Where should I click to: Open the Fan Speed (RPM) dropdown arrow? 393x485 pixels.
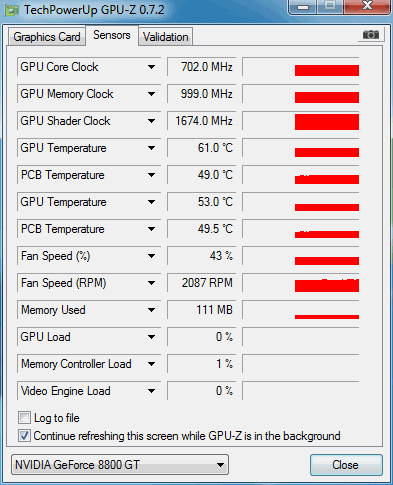point(151,283)
